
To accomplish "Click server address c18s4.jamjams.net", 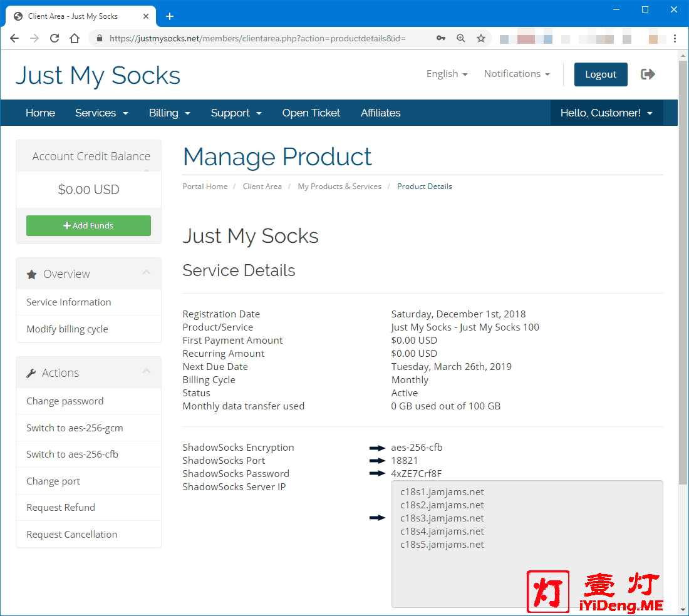I will click(442, 531).
